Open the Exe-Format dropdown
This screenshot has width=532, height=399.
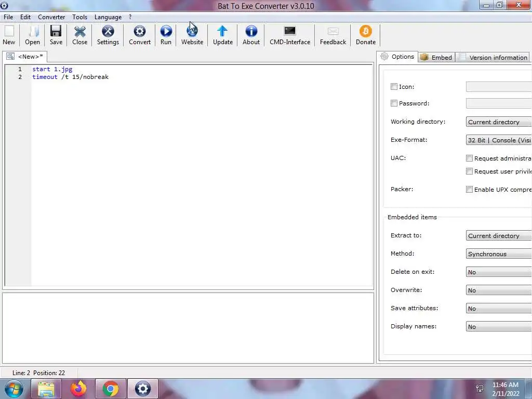click(499, 140)
